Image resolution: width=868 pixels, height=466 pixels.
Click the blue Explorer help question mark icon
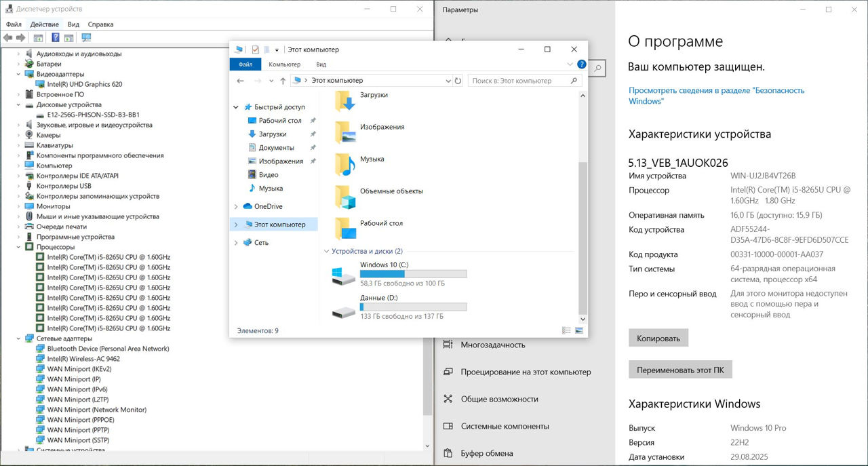(x=581, y=64)
